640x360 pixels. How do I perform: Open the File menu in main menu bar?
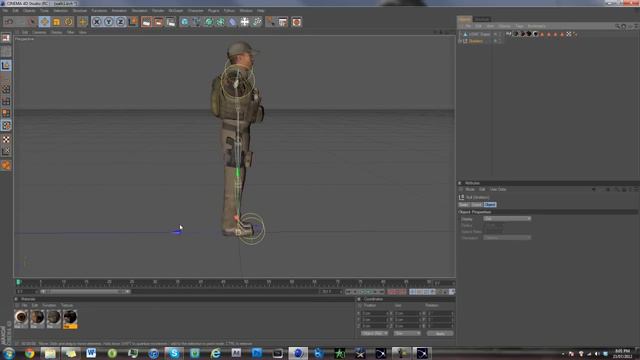coord(5,11)
